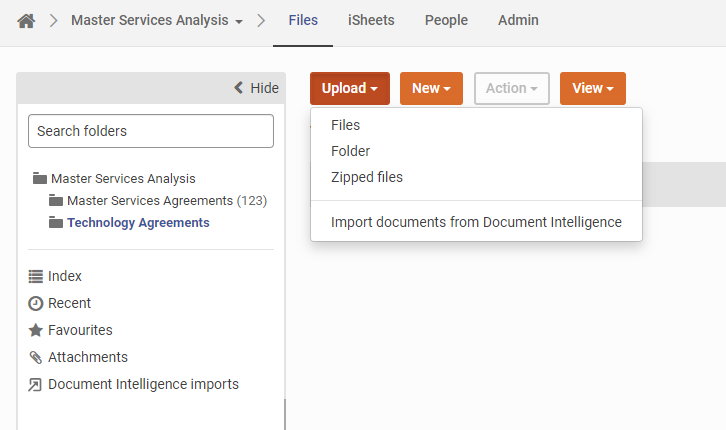
Task: Switch to the iSheets tab
Action: click(371, 20)
